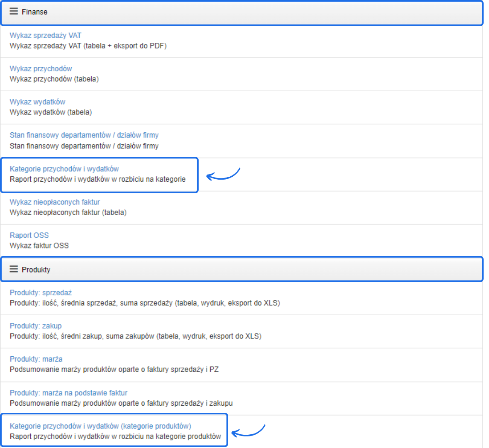Select the Kategorie przychodów i wydatków link
This screenshot has width=489, height=448.
(x=64, y=169)
